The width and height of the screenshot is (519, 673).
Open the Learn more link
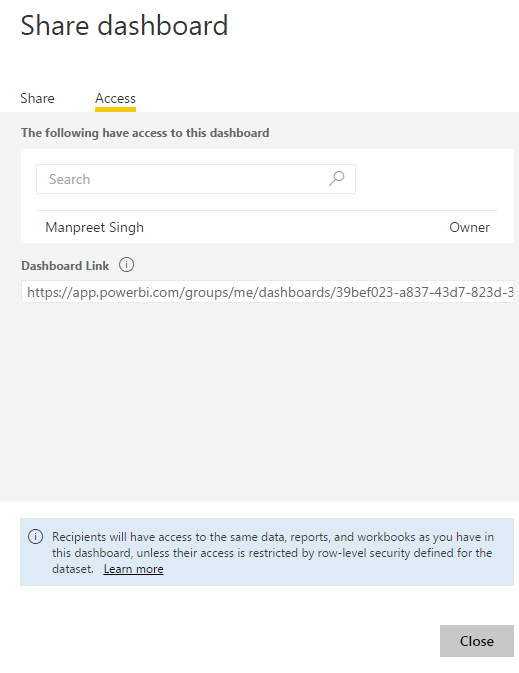pyautogui.click(x=134, y=569)
